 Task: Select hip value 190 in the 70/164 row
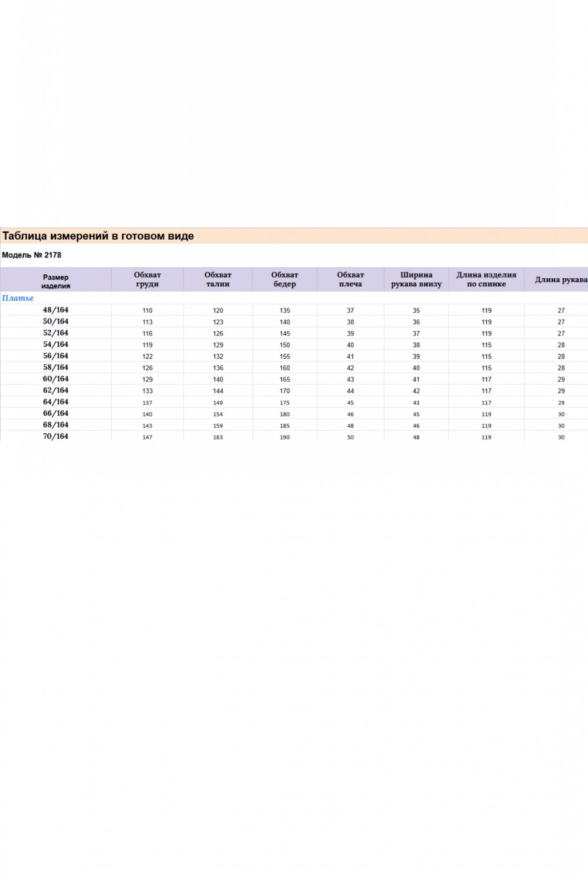[285, 437]
